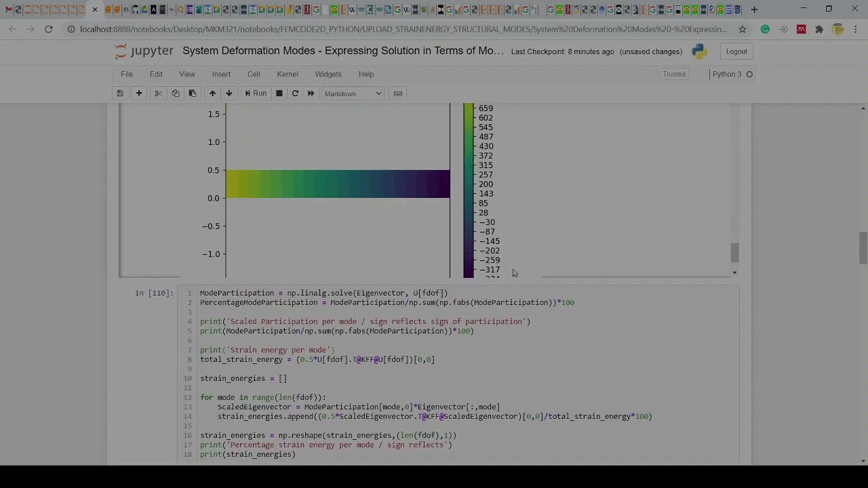Restart kernel and run all fast-forward icon

coord(311,94)
